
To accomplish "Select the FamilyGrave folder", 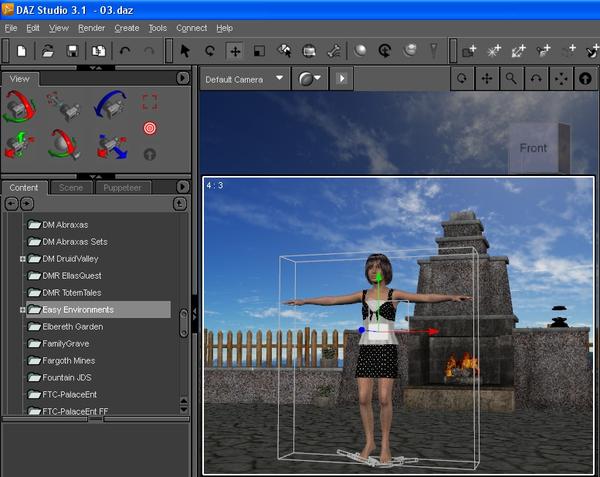I will [x=59, y=344].
